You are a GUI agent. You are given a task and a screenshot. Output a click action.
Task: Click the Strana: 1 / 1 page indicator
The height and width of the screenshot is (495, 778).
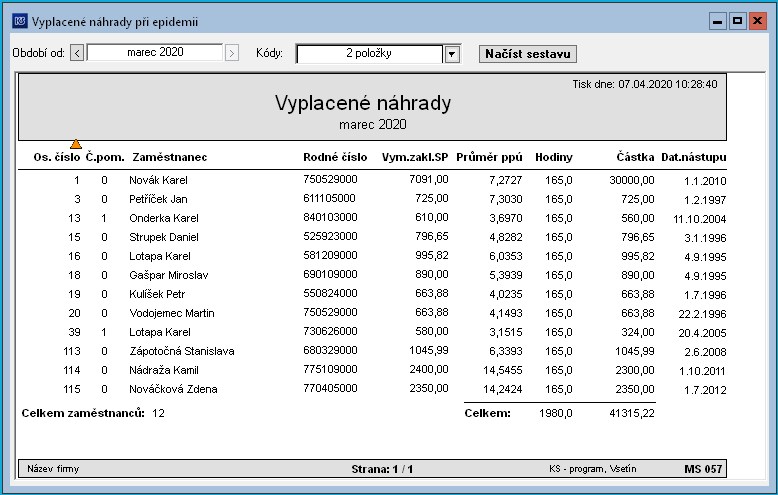click(x=382, y=469)
